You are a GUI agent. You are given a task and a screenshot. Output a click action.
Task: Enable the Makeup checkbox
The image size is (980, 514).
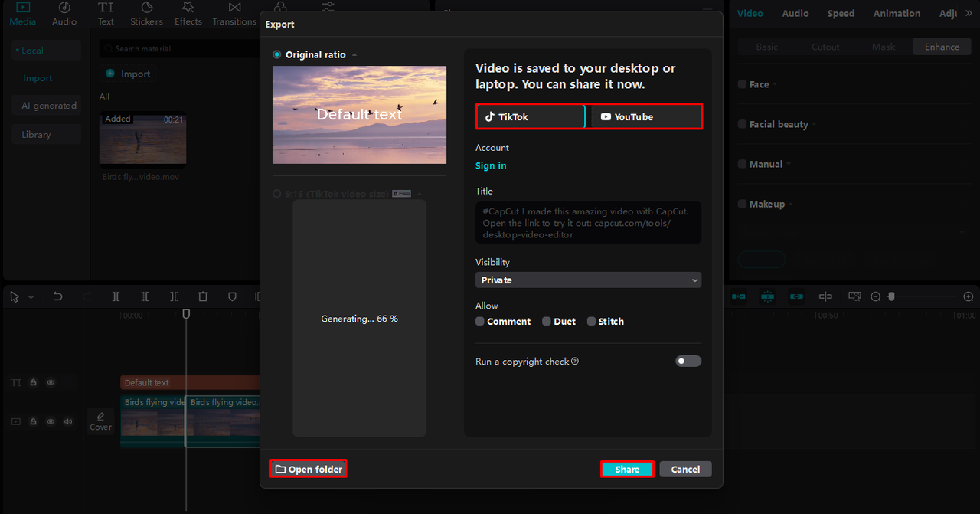click(743, 204)
